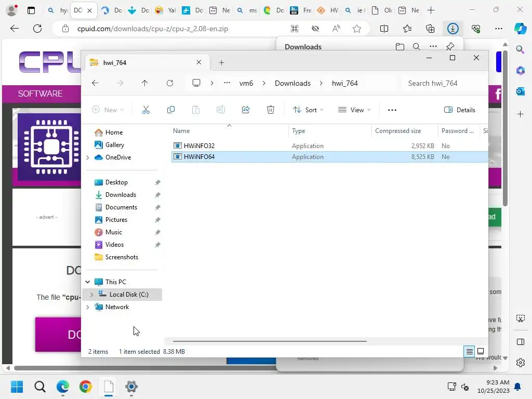The height and width of the screenshot is (399, 532).
Task: Pin the Edge Downloads panel
Action: [x=450, y=47]
